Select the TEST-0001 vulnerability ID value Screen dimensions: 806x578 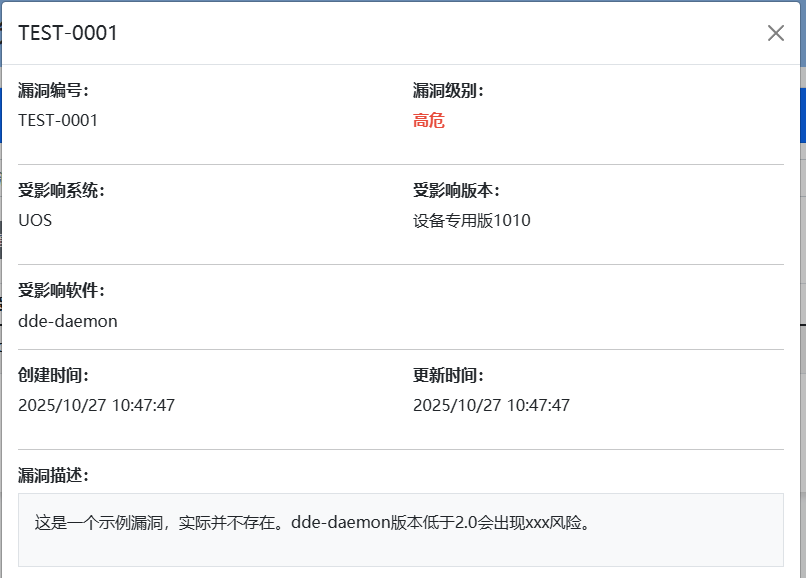(56, 120)
